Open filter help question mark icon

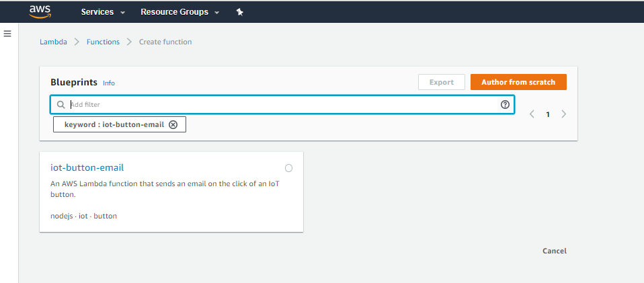(505, 105)
